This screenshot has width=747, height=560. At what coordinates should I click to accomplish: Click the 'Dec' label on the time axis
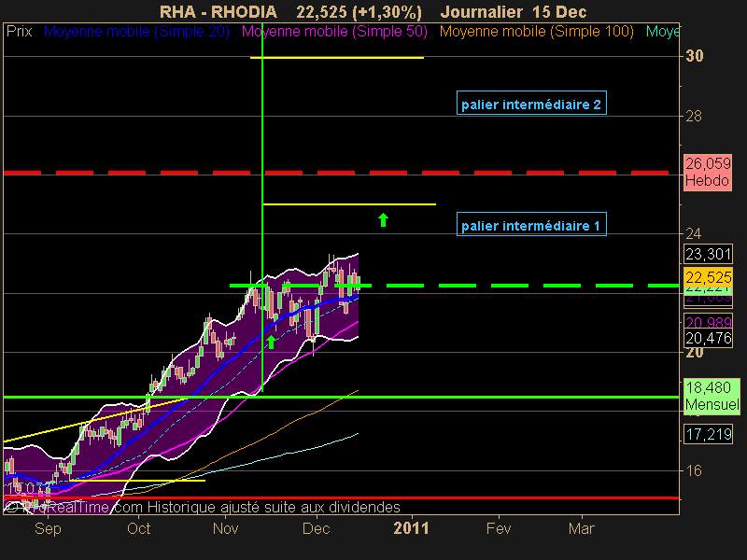[317, 528]
